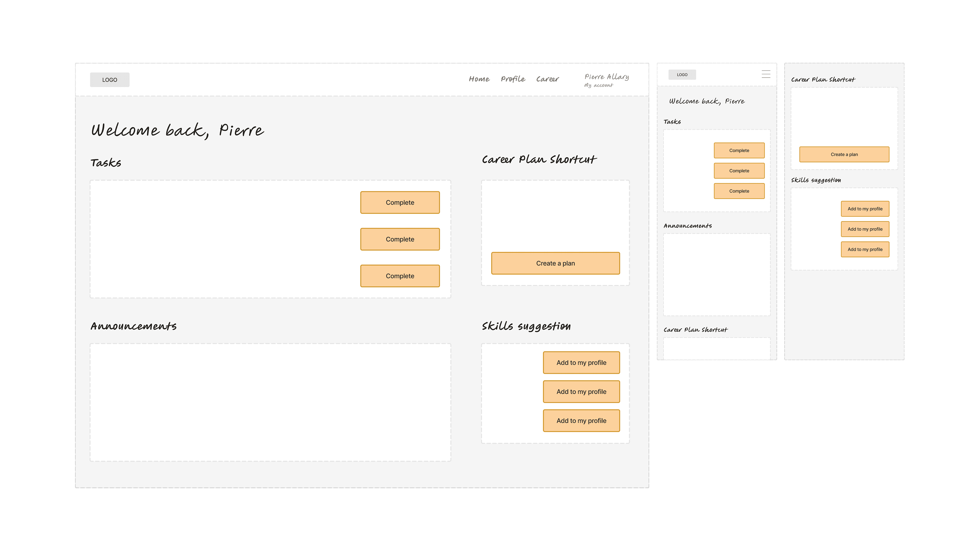Click first Add to my profile in mobile frame
Viewport: 980px width, 551px height.
[865, 209]
